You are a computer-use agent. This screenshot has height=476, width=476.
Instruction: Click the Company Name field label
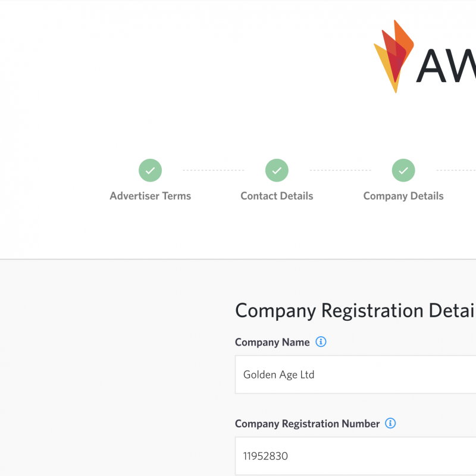coord(273,342)
